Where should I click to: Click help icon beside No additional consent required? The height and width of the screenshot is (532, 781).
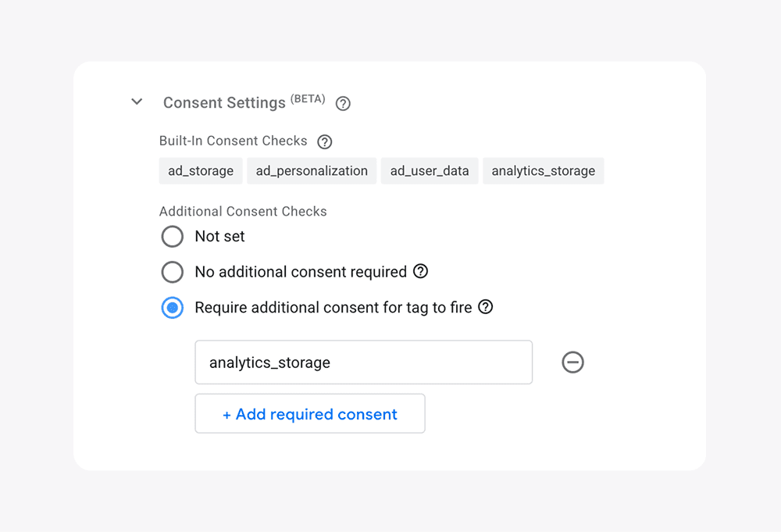(421, 272)
